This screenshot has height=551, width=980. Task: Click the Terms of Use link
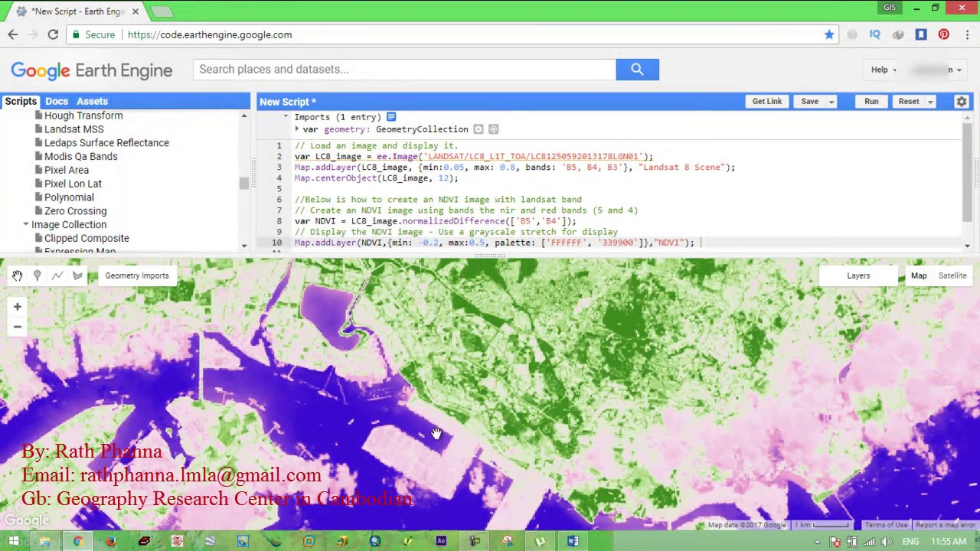(886, 525)
